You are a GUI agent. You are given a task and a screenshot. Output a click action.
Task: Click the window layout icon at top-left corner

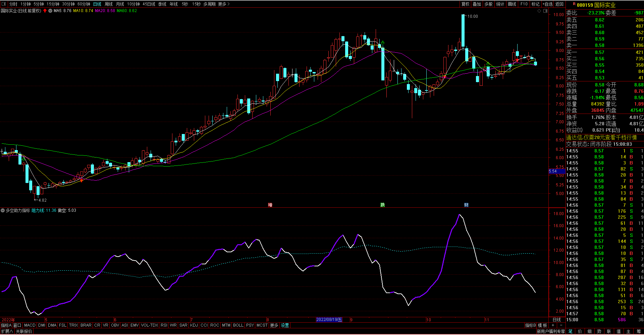coord(4,4)
